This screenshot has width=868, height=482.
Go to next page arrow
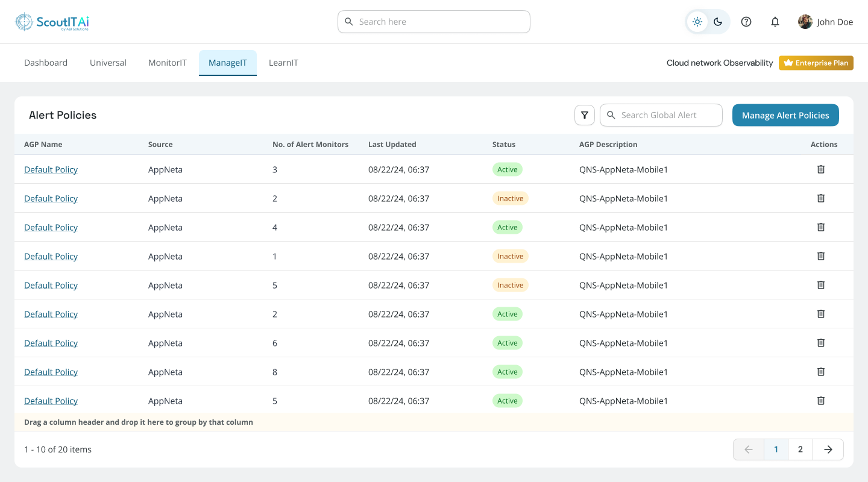point(828,449)
